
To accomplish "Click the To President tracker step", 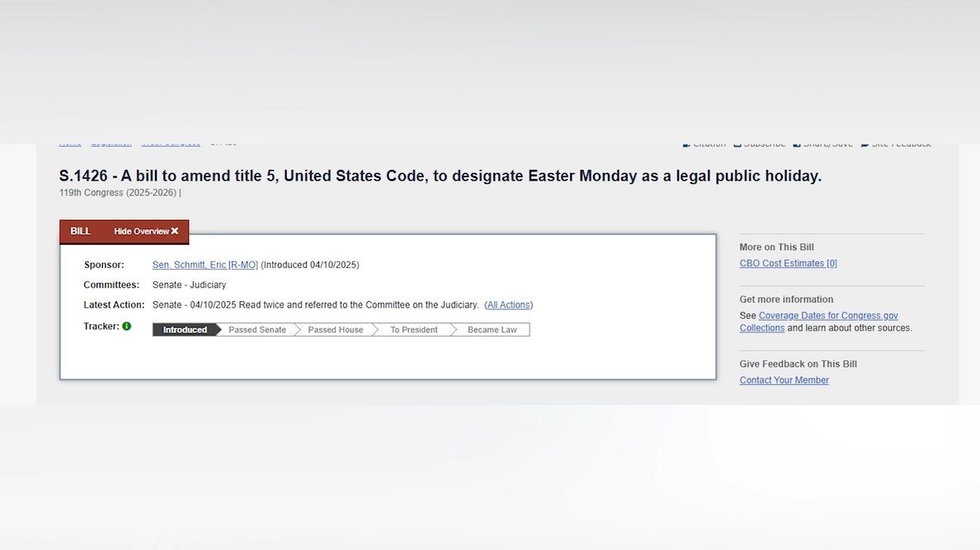I will (412, 329).
